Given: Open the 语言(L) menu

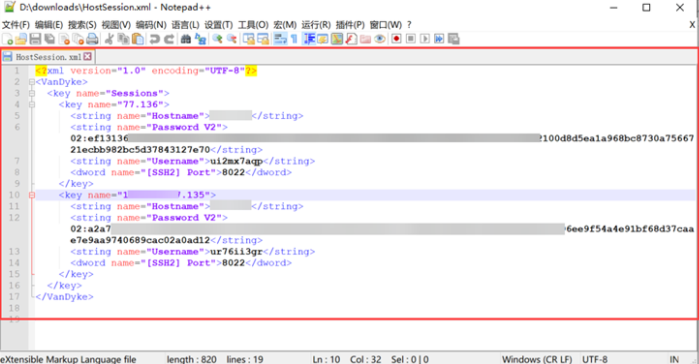Looking at the screenshot, I should coord(185,25).
